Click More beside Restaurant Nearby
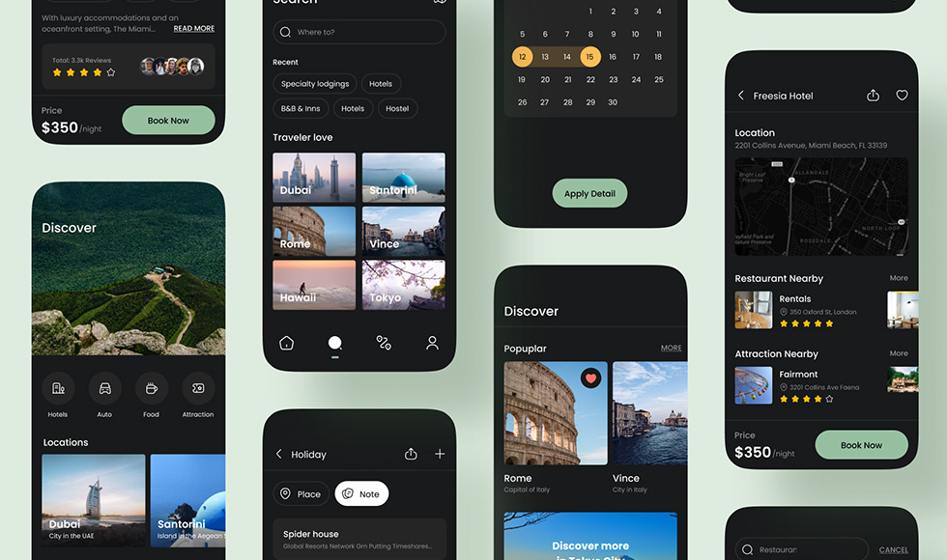947x560 pixels. click(899, 278)
